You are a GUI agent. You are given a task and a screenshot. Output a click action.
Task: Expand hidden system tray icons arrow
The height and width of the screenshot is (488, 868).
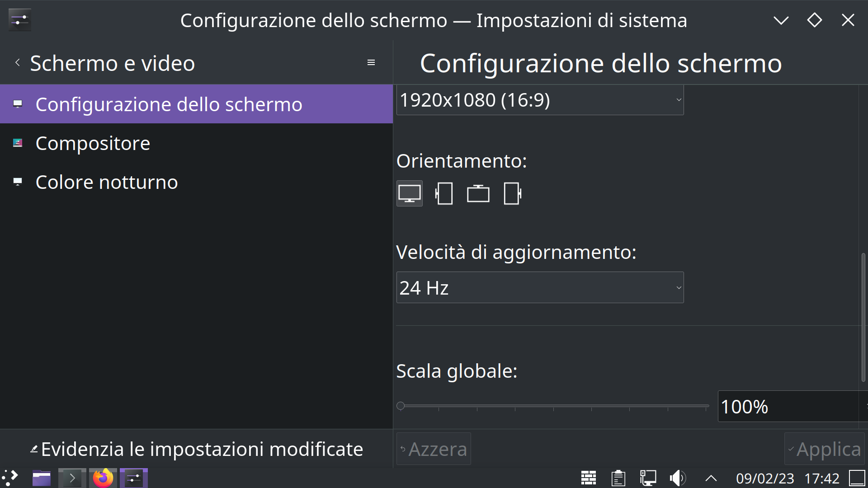(x=711, y=478)
